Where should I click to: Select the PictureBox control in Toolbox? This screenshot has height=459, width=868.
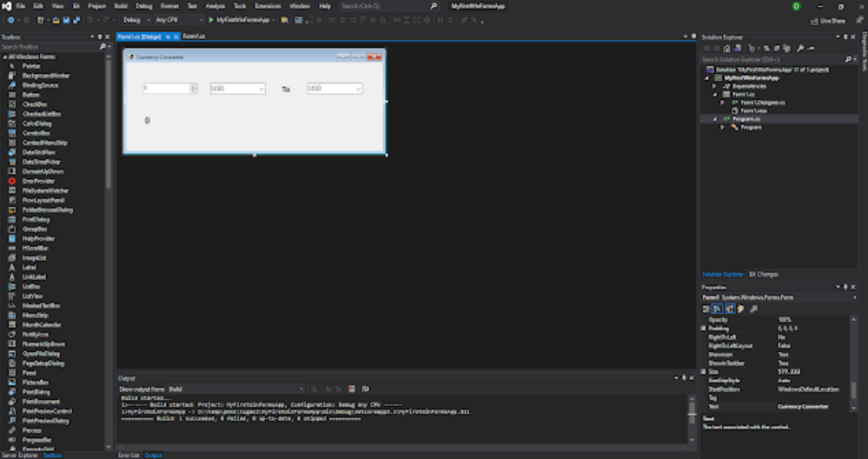[x=36, y=382]
